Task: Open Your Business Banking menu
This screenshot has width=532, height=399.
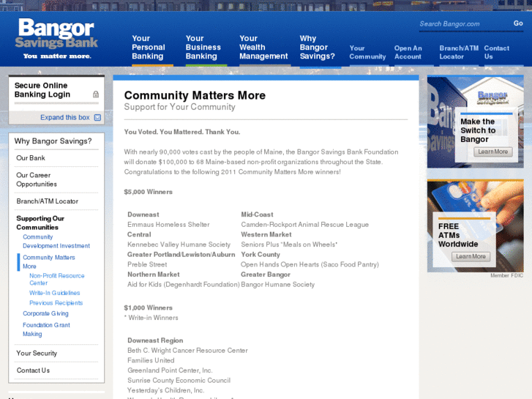Action: (203, 47)
